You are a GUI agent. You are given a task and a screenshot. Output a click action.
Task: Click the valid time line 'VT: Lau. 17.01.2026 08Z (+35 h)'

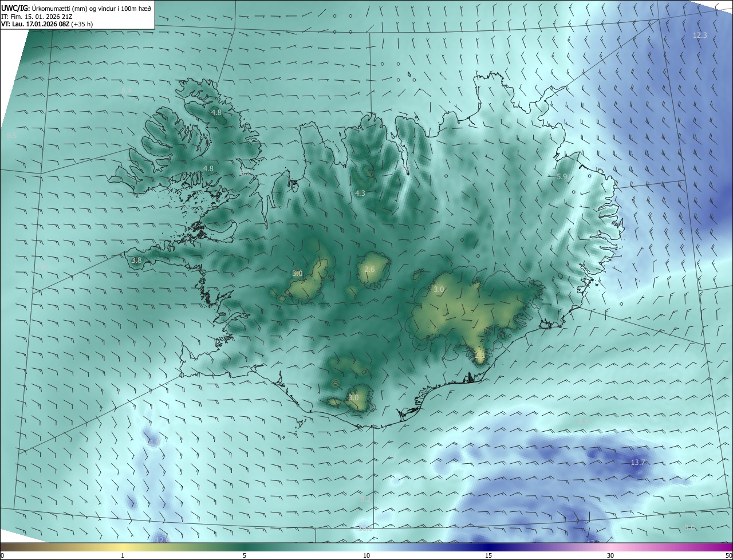click(x=47, y=24)
